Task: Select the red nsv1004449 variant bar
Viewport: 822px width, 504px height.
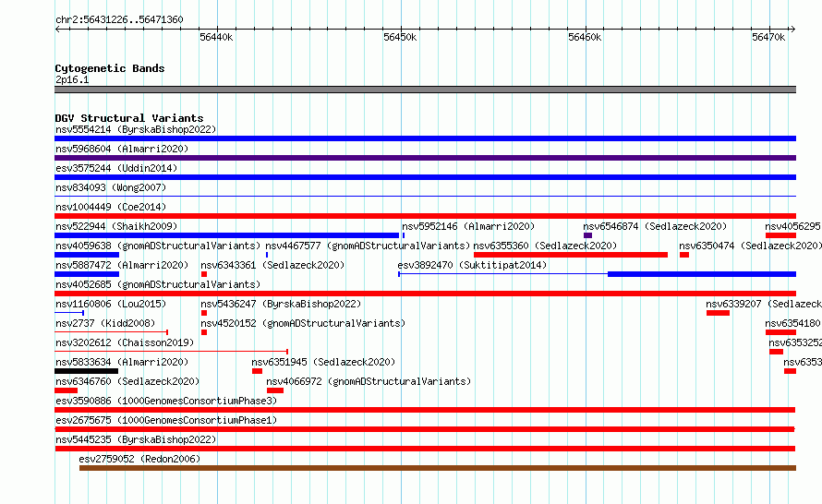Action: click(425, 216)
